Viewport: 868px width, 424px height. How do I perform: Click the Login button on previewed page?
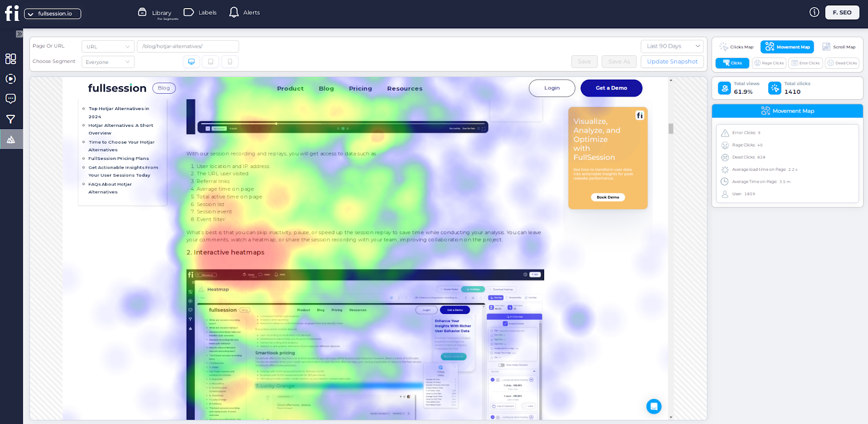pyautogui.click(x=552, y=88)
